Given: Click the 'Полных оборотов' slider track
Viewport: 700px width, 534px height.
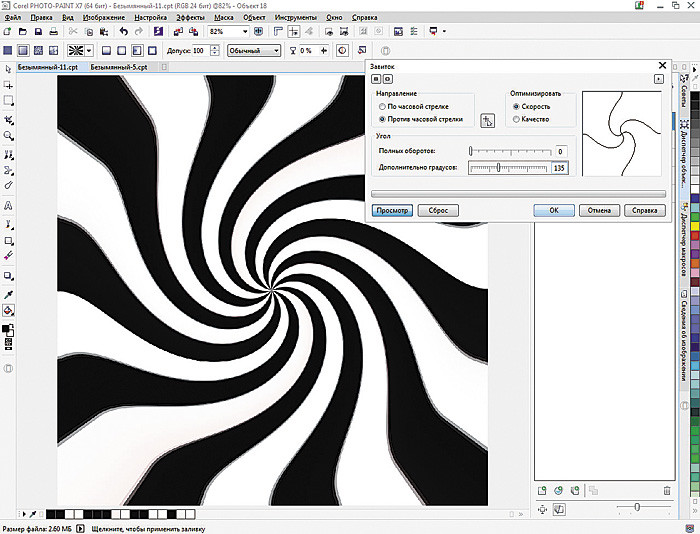Looking at the screenshot, I should pos(510,152).
